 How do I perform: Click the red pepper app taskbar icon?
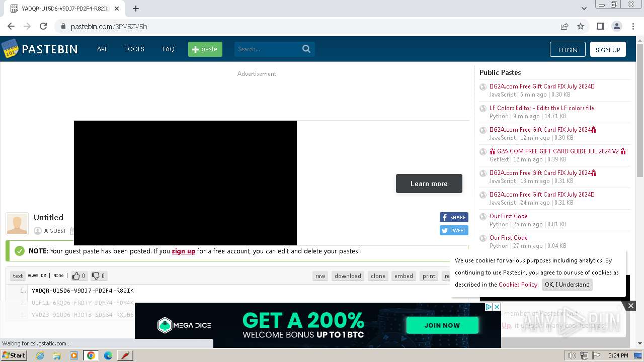tap(125, 355)
